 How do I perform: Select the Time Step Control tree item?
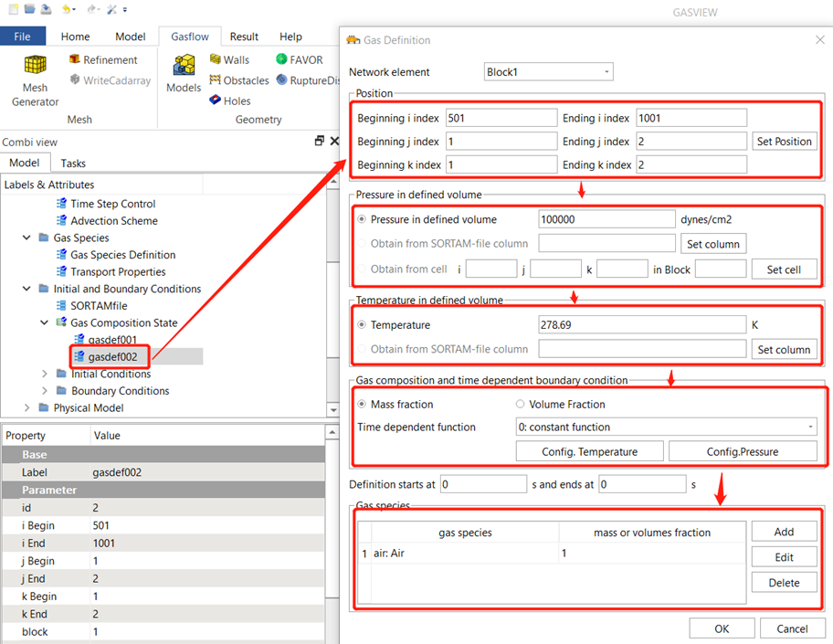coord(112,204)
